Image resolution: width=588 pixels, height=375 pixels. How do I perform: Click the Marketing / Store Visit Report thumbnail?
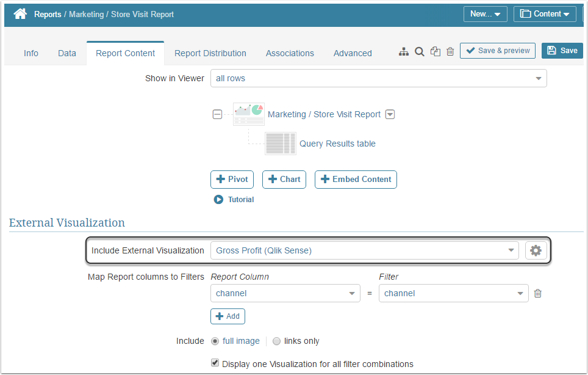(x=249, y=114)
